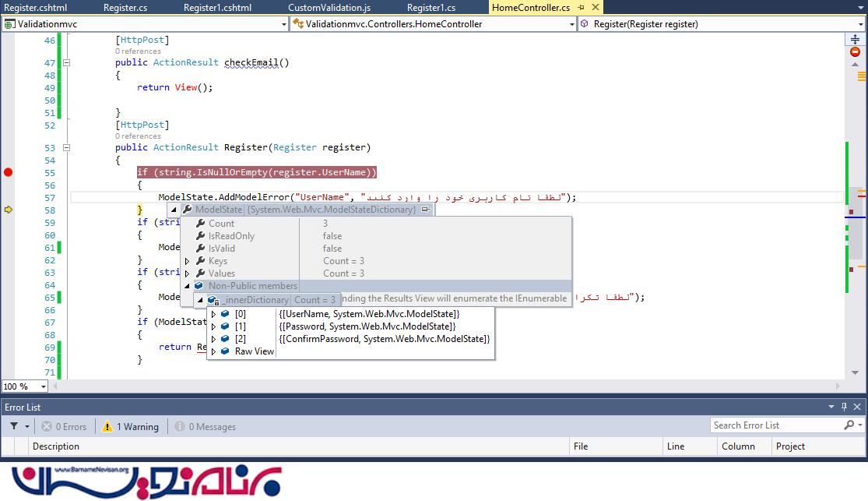Screen dimensions: 868x501
Task: Switch to the Register.cs tab
Action: (125, 8)
